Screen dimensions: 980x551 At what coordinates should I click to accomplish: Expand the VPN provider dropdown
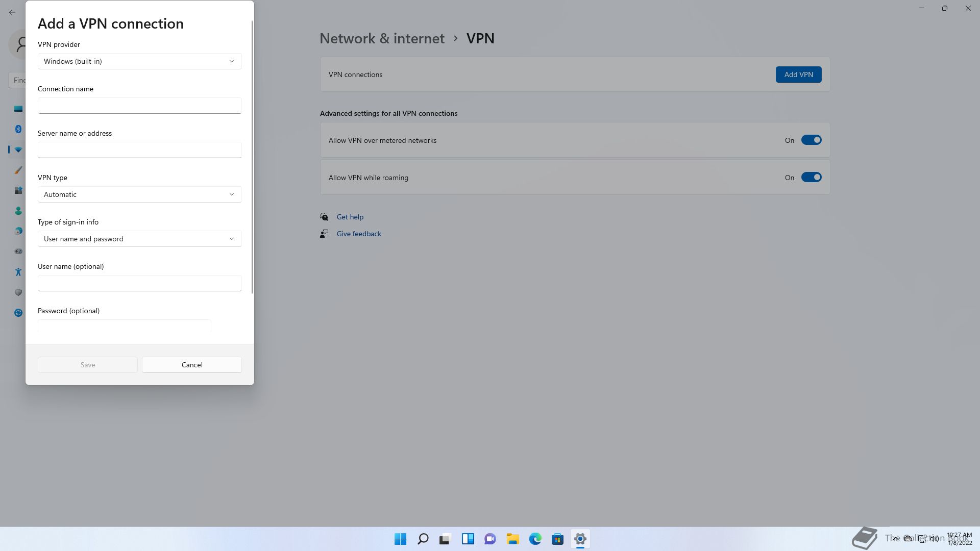[x=139, y=61]
